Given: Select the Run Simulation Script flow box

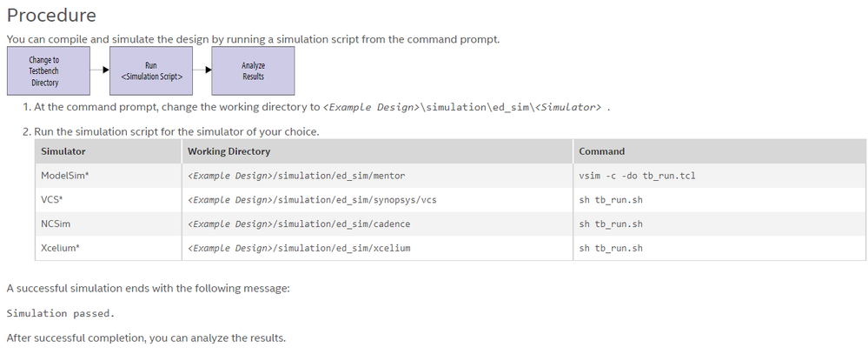Looking at the screenshot, I should pos(151,70).
